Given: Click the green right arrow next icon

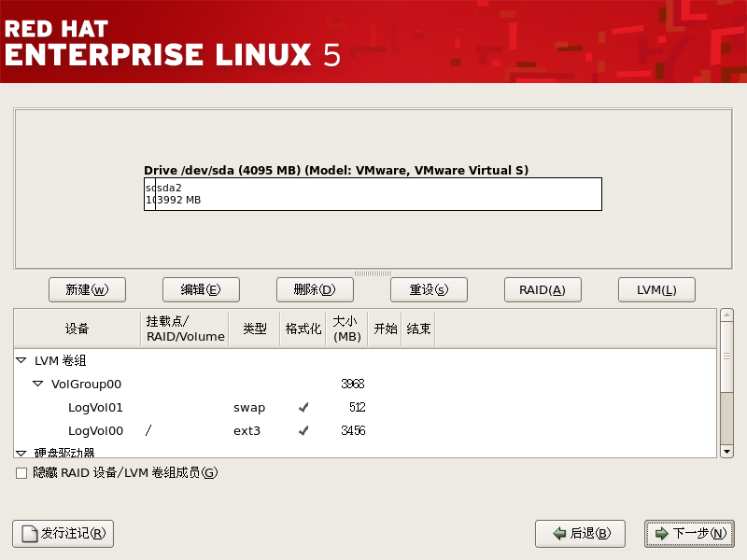Looking at the screenshot, I should pos(662,533).
